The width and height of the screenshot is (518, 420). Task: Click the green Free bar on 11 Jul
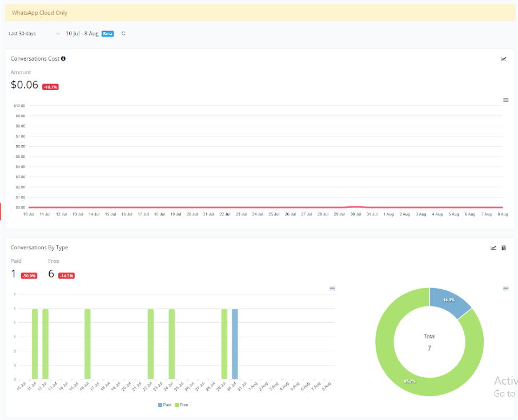35,343
